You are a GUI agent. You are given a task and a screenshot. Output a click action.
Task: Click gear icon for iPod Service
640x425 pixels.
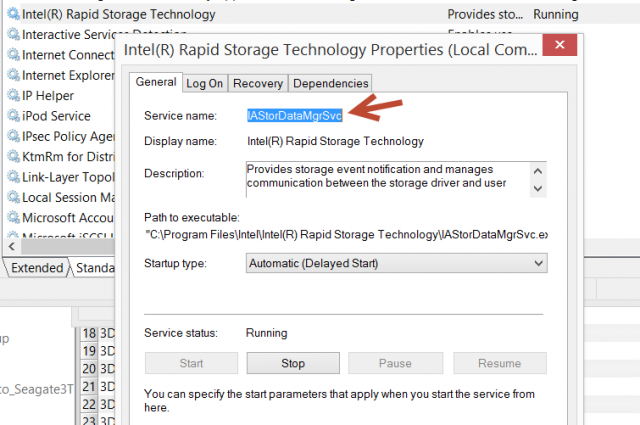click(13, 116)
